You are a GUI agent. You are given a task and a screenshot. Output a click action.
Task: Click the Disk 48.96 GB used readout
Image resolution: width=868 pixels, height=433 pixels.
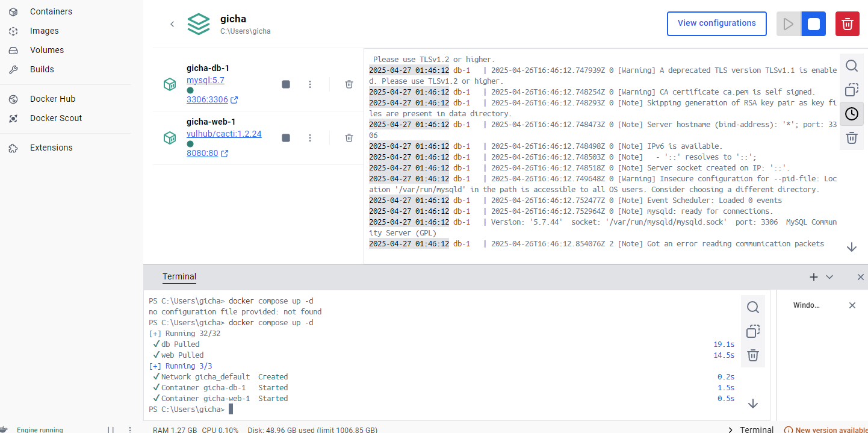click(312, 430)
